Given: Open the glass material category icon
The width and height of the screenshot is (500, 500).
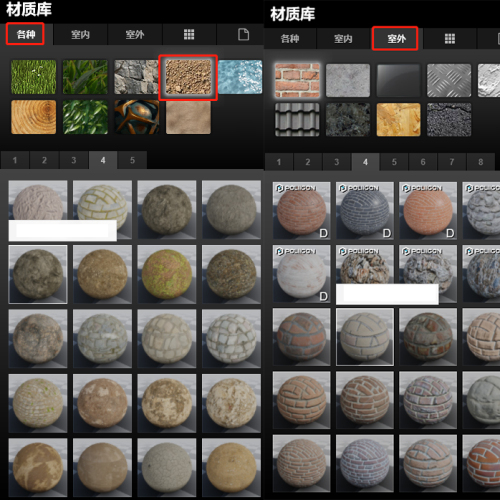Looking at the screenshot, I should pyautogui.click(x=398, y=80).
